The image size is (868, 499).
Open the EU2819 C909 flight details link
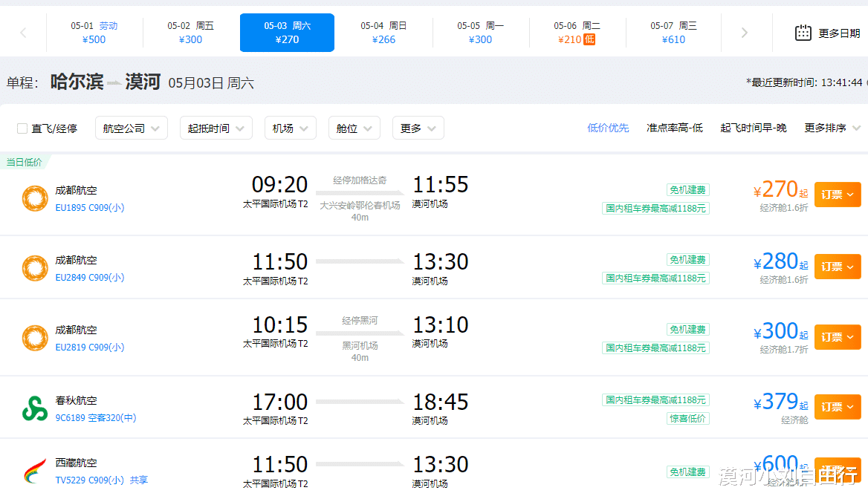pyautogui.click(x=89, y=348)
